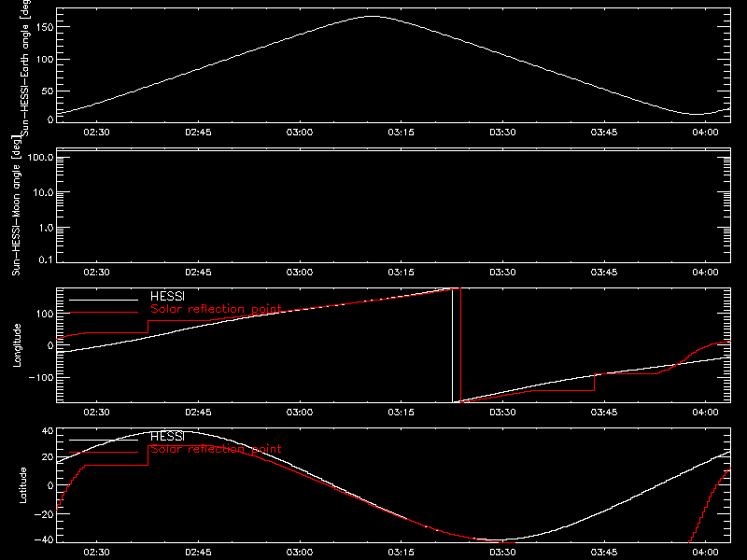Viewport: 747px width, 560px height.
Task: Click the HESSI legend label in Latitude plot
Action: [x=167, y=437]
